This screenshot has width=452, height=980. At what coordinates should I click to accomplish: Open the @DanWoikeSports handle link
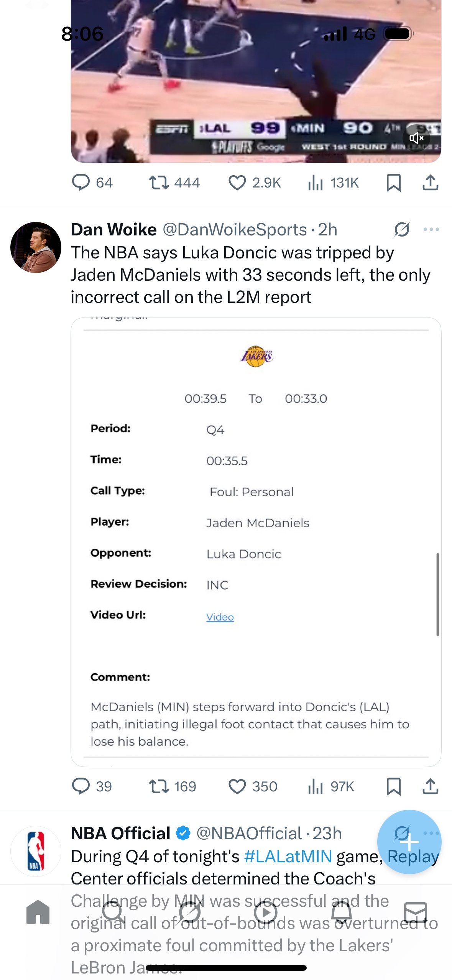point(235,230)
